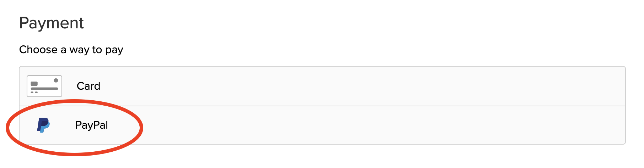Click empty area of the Card row
The width and height of the screenshot is (644, 168).
[x=355, y=86]
